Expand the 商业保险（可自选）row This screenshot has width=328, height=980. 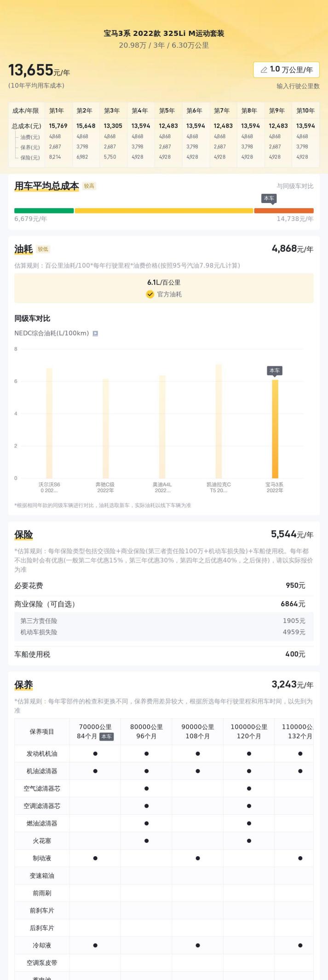(164, 604)
